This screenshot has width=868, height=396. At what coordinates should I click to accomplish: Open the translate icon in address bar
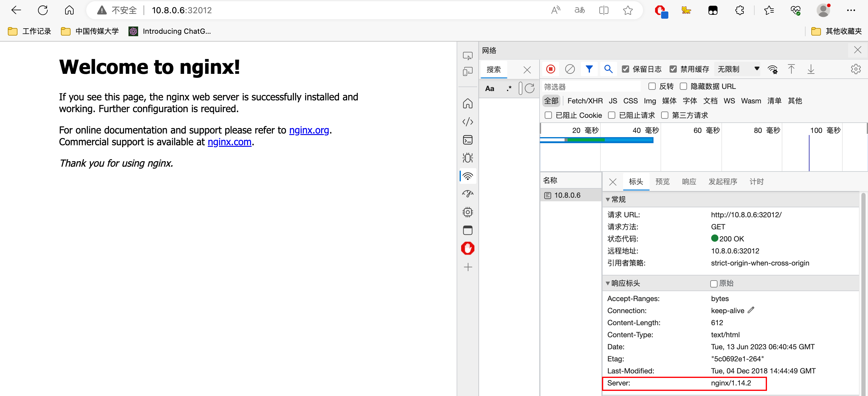580,10
